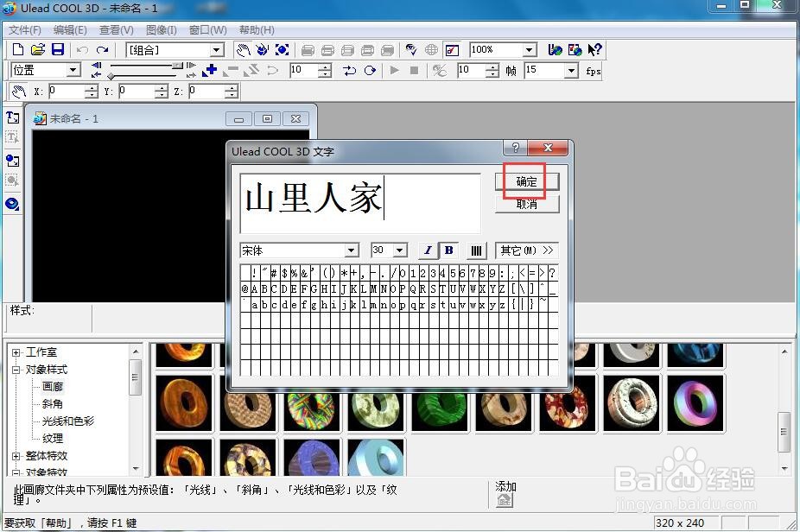
Task: Click the character spacing icon in text dialog
Action: (476, 250)
